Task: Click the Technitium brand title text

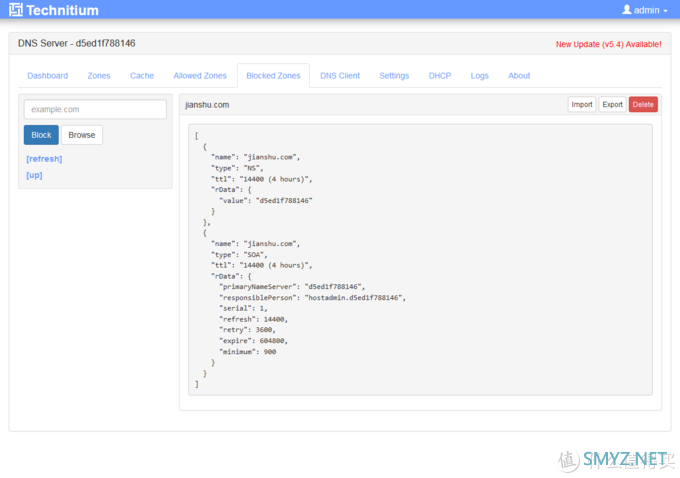Action: click(62, 10)
